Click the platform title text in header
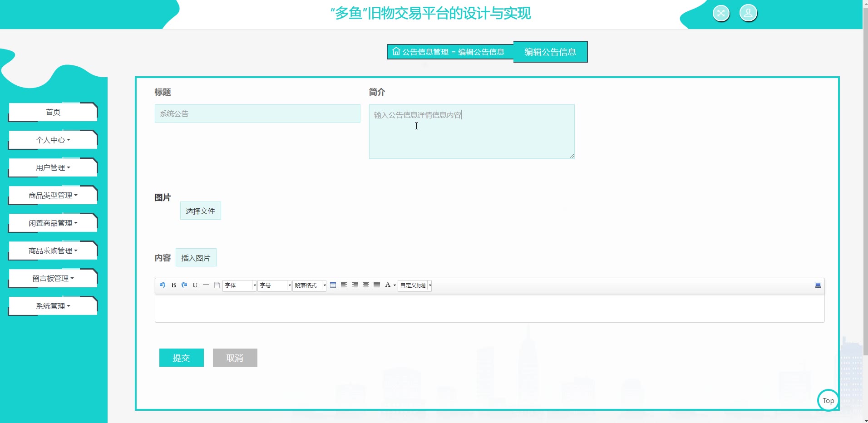This screenshot has width=868, height=423. tap(431, 13)
